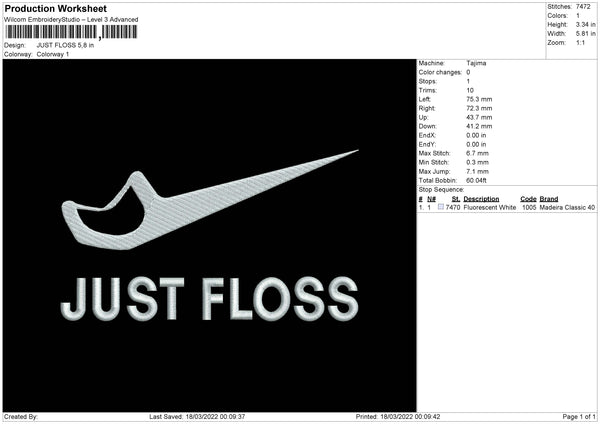Click the Page 1 of 1 indicator
600x424 pixels.
pyautogui.click(x=579, y=417)
